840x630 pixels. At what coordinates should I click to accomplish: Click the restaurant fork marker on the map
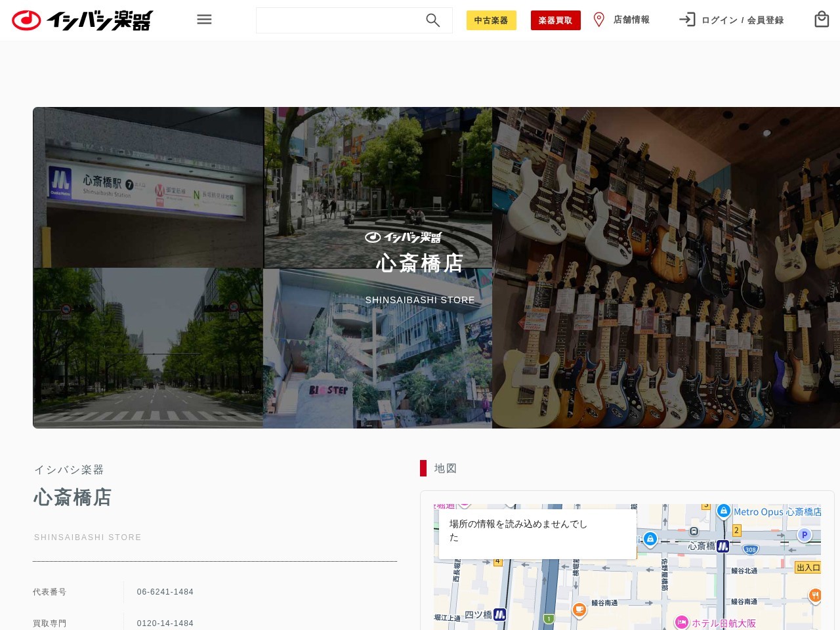tap(815, 595)
